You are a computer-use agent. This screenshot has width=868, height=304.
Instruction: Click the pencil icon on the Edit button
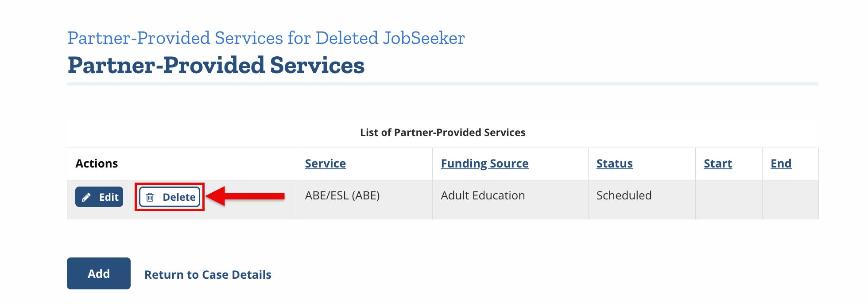click(x=86, y=197)
